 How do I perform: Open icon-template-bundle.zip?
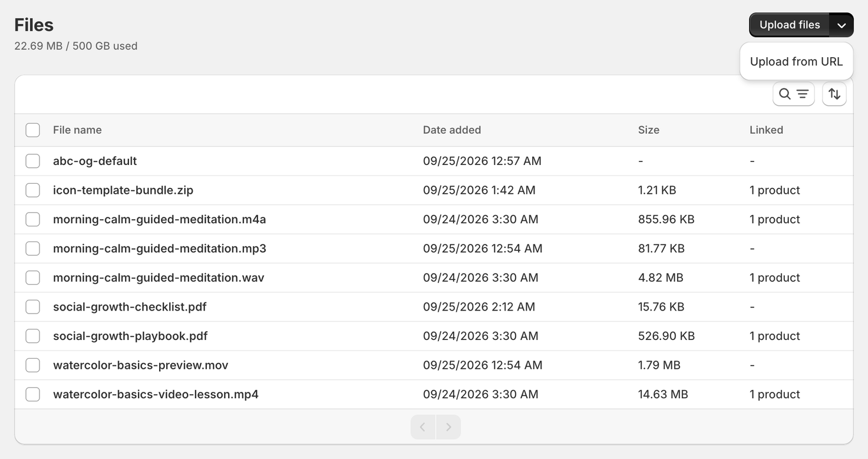[123, 190]
